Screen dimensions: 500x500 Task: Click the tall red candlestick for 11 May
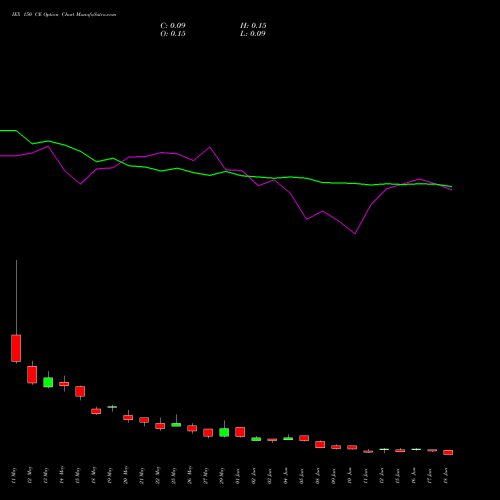[x=16, y=348]
